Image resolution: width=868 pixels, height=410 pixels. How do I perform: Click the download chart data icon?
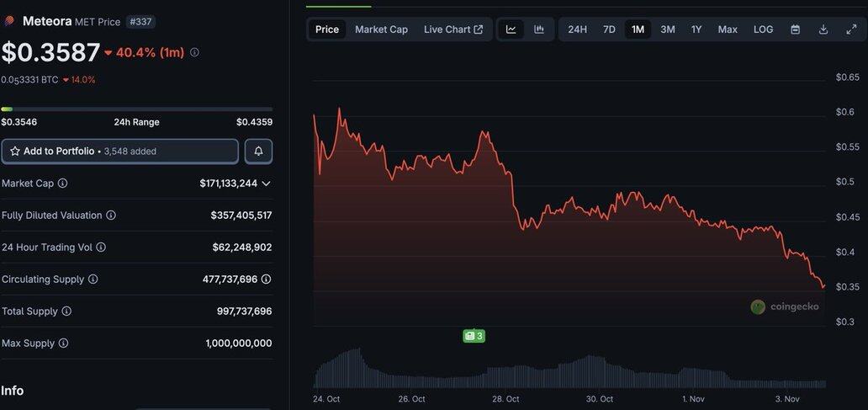tap(823, 29)
